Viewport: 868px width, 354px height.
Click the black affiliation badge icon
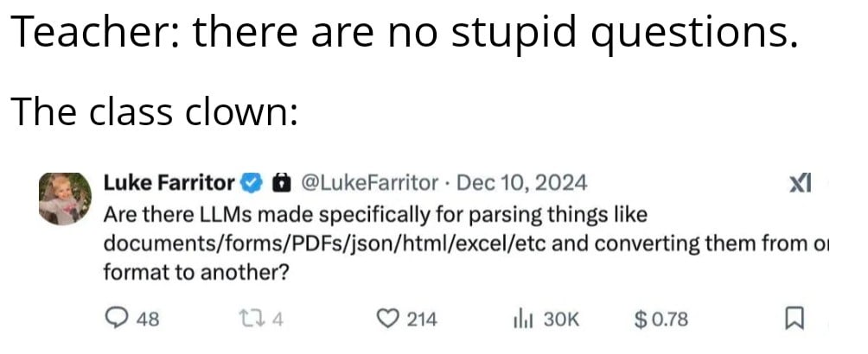coord(280,183)
